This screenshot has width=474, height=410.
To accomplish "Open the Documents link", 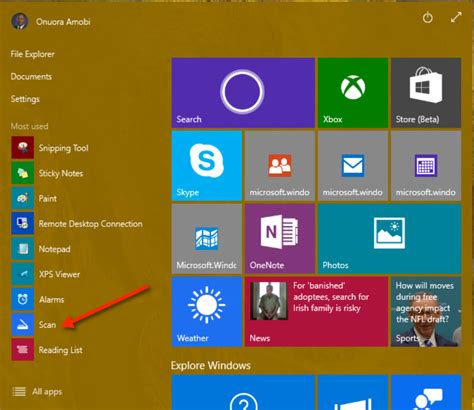I will (31, 77).
